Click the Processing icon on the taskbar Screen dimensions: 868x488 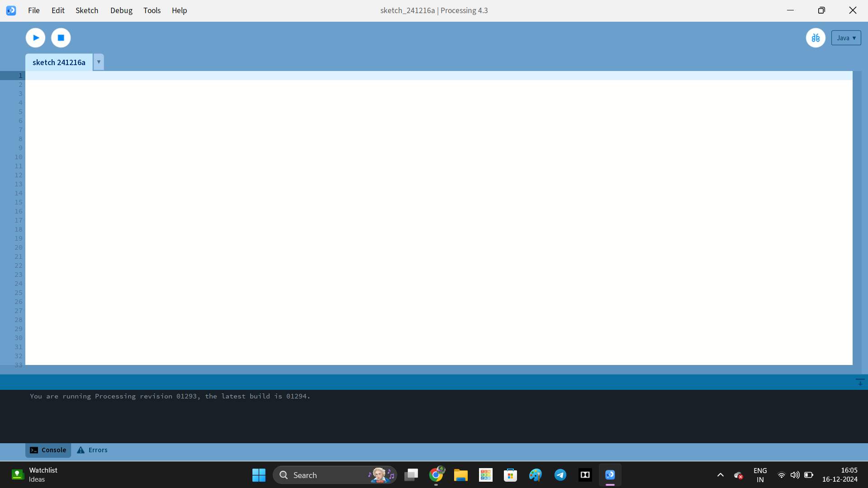pos(610,475)
